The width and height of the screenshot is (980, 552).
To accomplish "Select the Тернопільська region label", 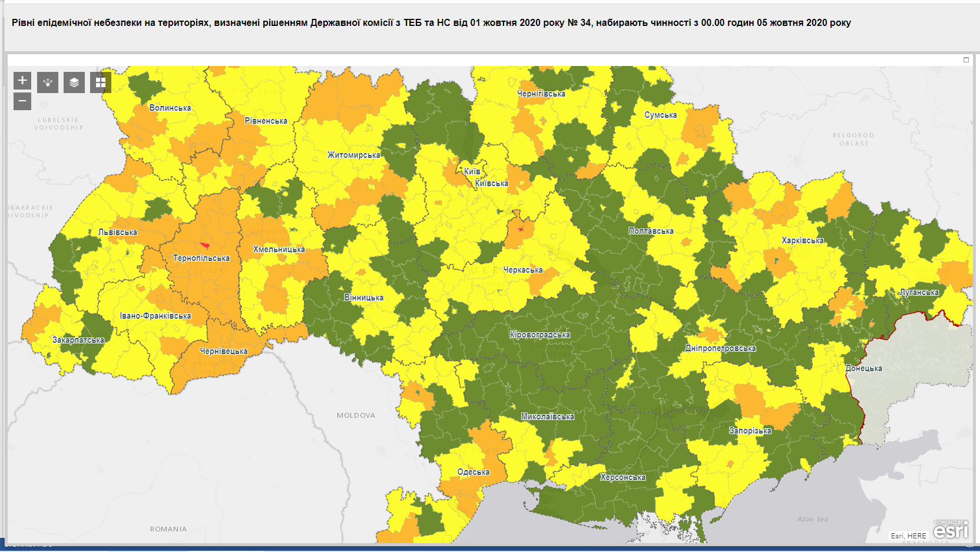I will click(201, 258).
